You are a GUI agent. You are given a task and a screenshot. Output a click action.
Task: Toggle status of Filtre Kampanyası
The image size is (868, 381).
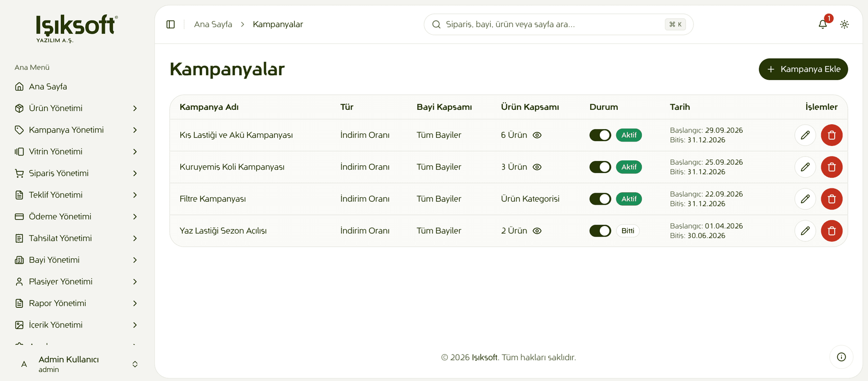point(600,198)
